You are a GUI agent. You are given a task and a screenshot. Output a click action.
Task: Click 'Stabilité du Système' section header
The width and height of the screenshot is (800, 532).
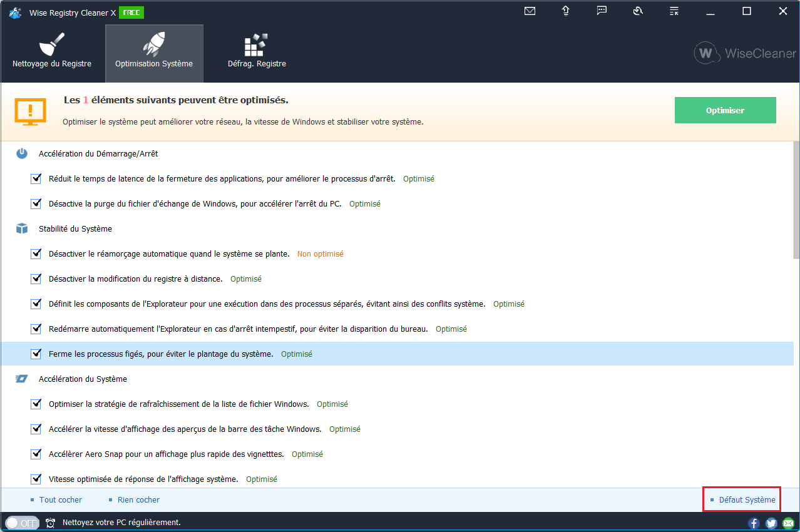click(x=75, y=228)
